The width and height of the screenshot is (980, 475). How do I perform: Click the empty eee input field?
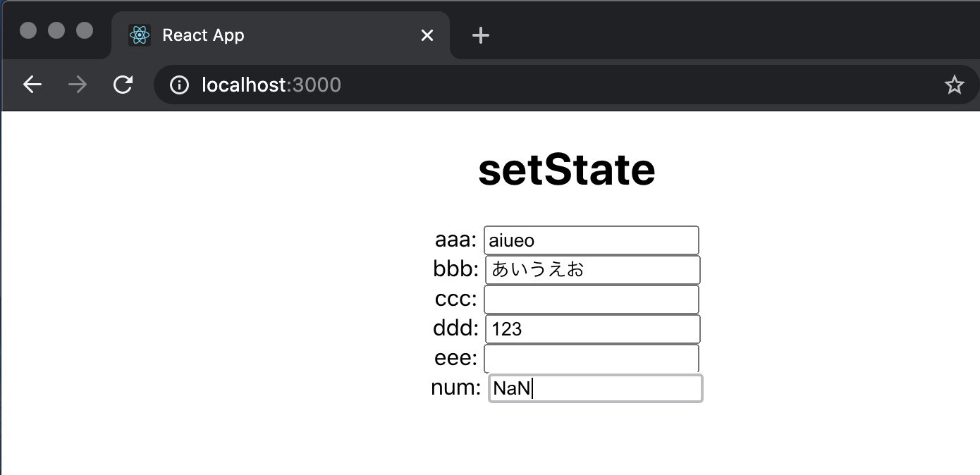click(x=591, y=358)
